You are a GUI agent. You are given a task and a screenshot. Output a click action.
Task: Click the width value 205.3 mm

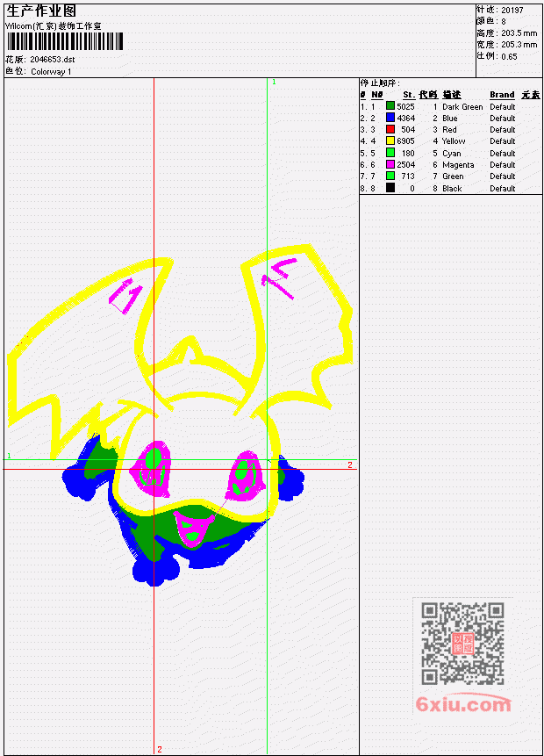(x=519, y=45)
